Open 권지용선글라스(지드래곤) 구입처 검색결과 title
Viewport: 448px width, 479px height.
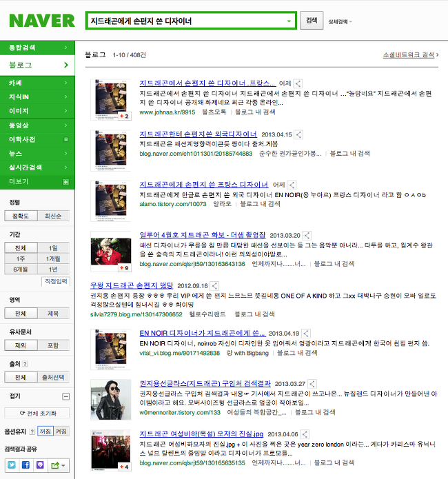pyautogui.click(x=205, y=383)
